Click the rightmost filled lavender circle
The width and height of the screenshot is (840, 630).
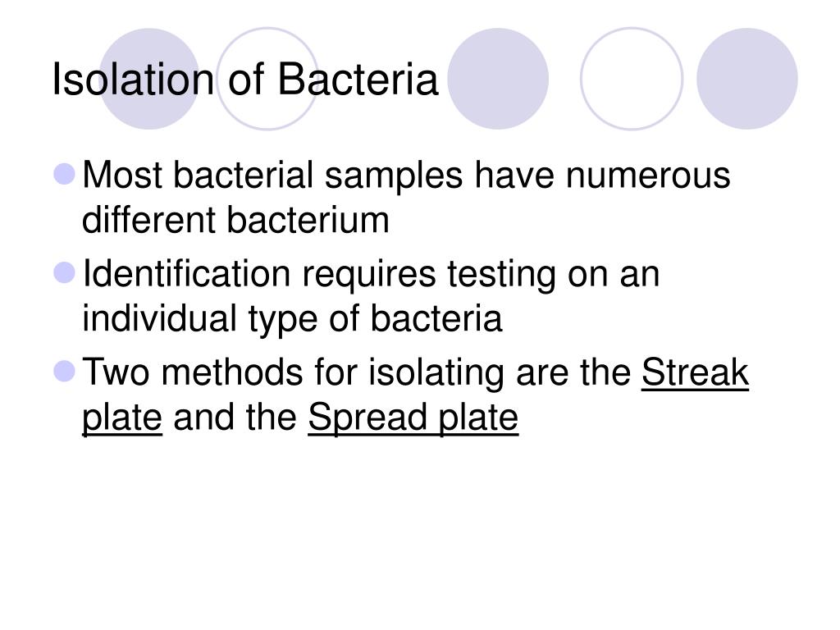746,79
